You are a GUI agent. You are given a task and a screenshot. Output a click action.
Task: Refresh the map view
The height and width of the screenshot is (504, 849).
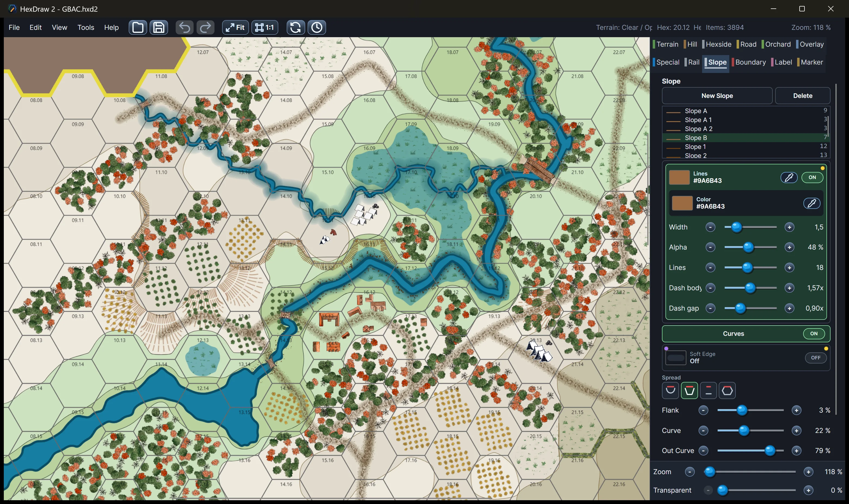(x=295, y=27)
